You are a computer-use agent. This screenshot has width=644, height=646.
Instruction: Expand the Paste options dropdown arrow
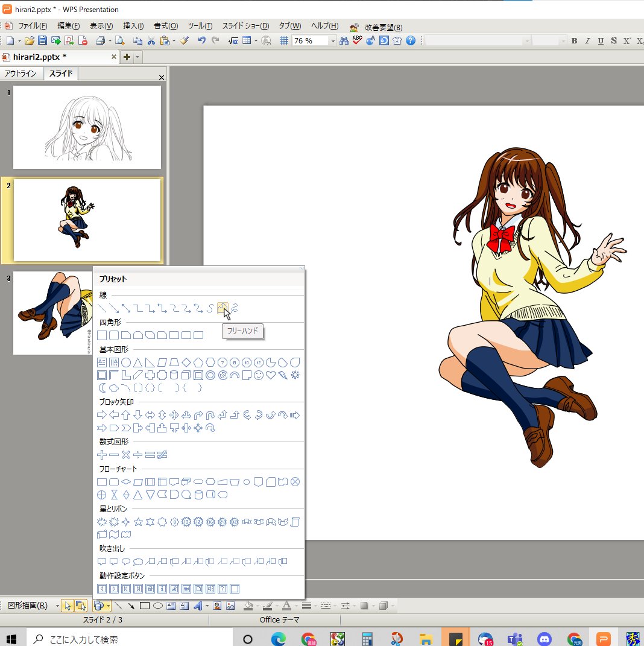pyautogui.click(x=174, y=41)
